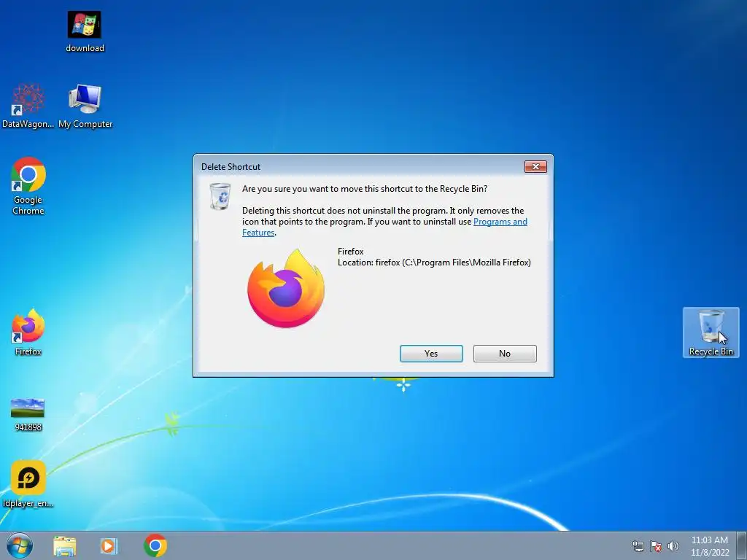747x560 pixels.
Task: Open the Windows Start menu
Action: [20, 545]
